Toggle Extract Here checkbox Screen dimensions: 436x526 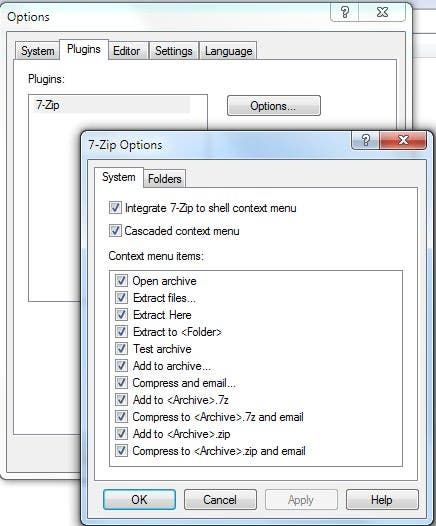(121, 315)
